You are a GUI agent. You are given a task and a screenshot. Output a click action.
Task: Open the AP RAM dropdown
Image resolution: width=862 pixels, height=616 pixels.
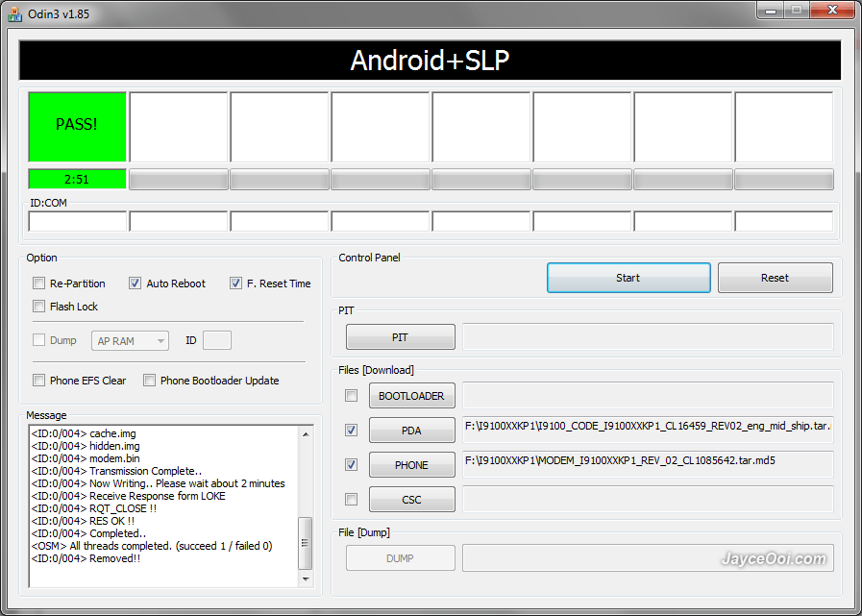pos(130,341)
